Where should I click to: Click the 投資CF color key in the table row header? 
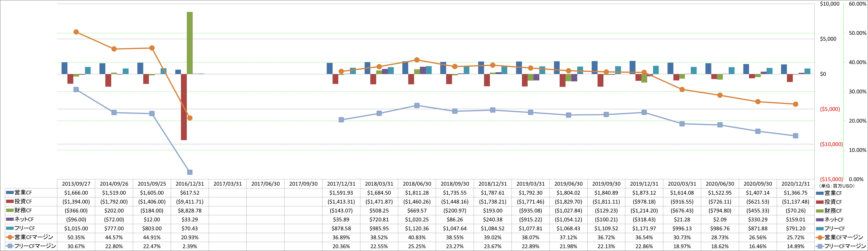coord(10,201)
